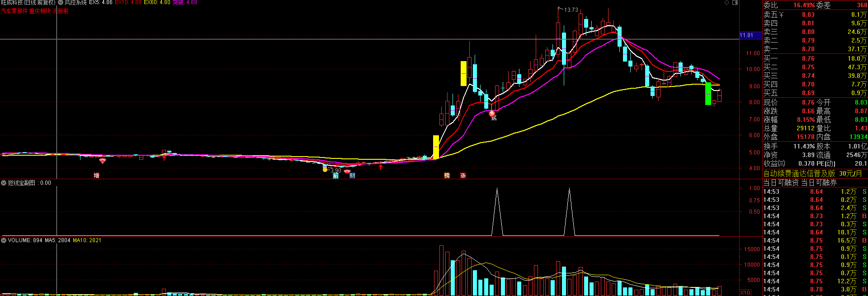Click the 涨幅 8.15% value
This screenshot has width=868, height=296.
coord(806,120)
